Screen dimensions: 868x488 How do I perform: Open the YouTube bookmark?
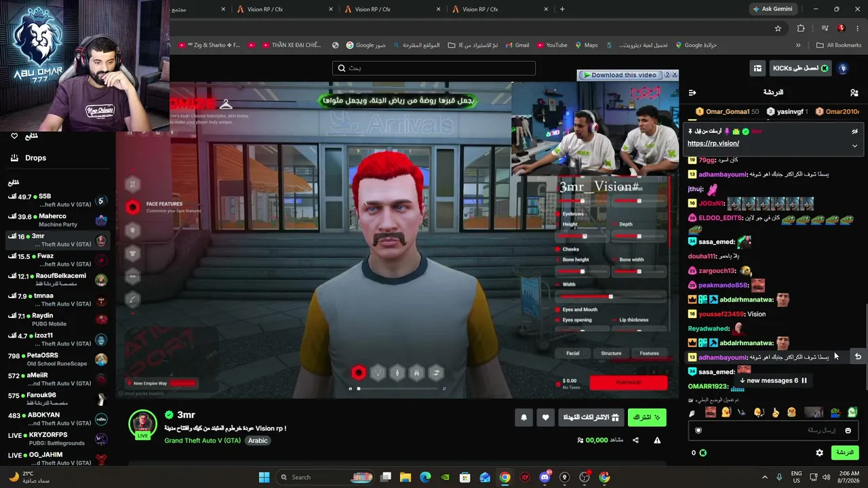point(552,45)
